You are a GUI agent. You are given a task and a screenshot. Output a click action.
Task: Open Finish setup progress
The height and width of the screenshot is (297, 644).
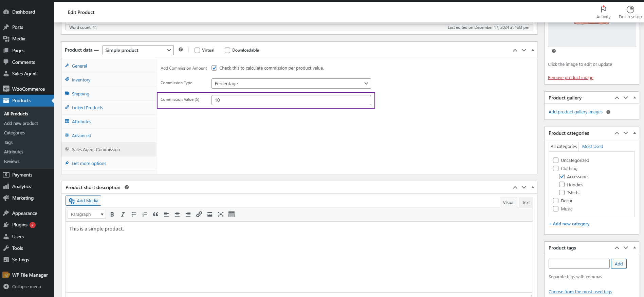pos(630,12)
